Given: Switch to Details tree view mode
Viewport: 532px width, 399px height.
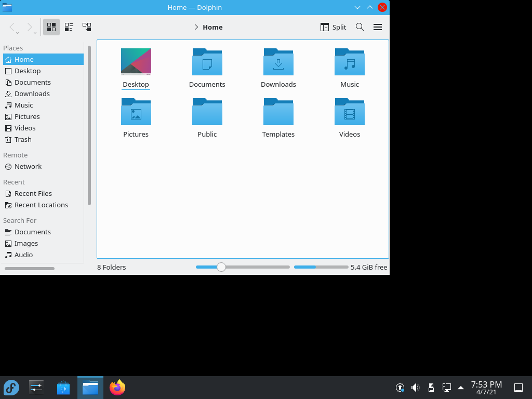Looking at the screenshot, I should [87, 27].
